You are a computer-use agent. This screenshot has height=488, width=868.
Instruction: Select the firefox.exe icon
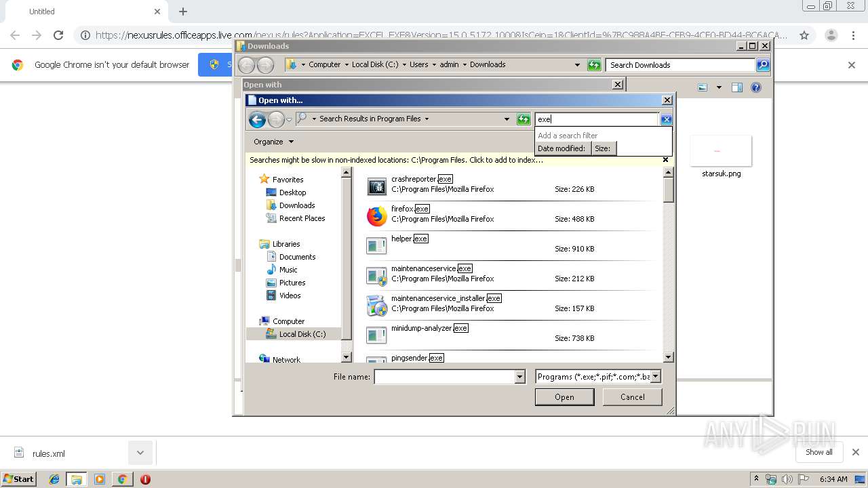[376, 216]
